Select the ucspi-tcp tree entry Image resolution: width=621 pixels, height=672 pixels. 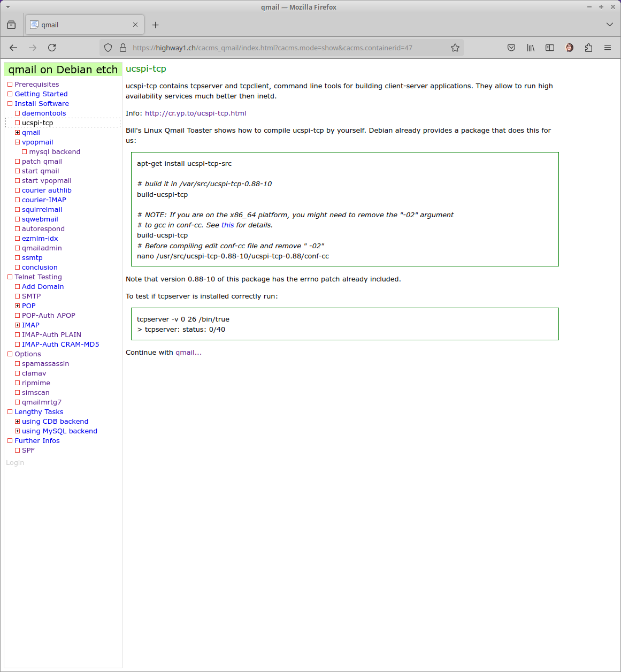pos(37,123)
